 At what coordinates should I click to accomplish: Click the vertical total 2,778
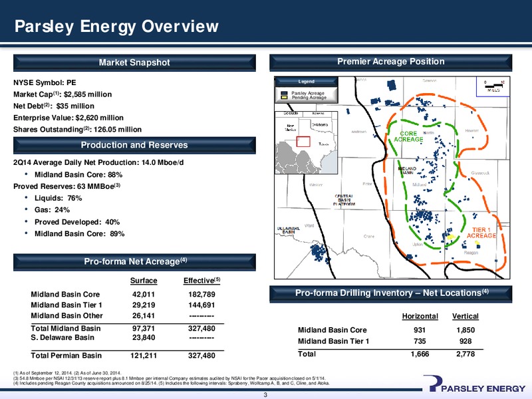465,354
